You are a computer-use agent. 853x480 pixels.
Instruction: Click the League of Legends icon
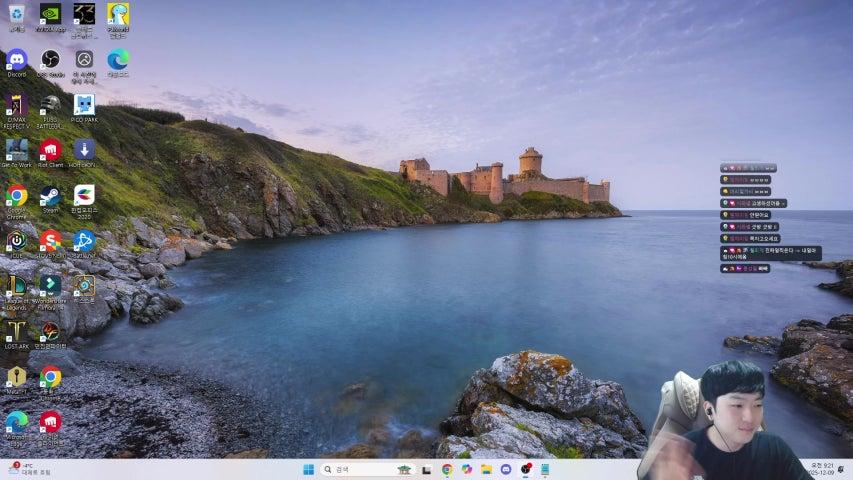[x=17, y=287]
